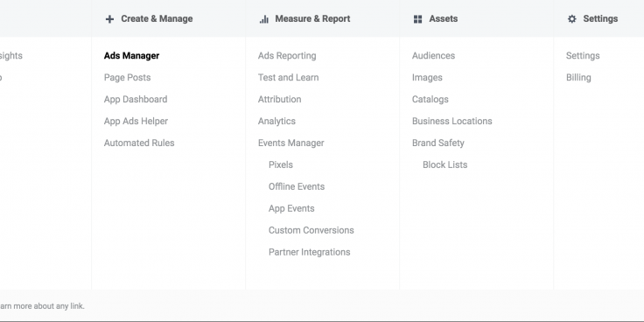
Task: Click the gear icon beside Settings header
Action: point(571,19)
